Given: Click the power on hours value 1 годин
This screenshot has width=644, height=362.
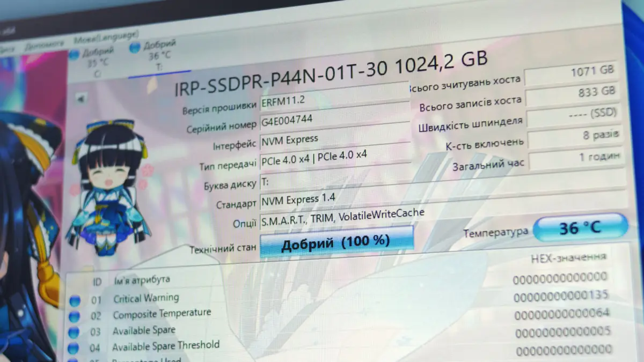Looking at the screenshot, I should 577,158.
